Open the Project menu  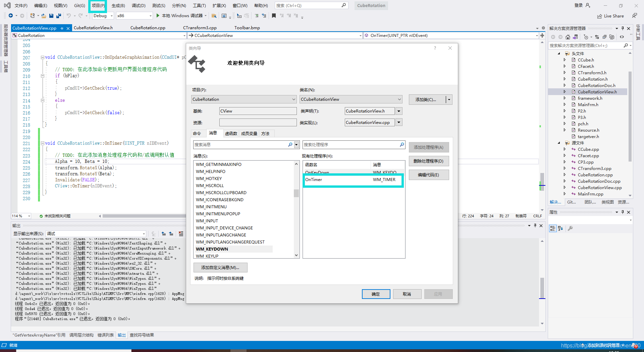[x=98, y=6]
